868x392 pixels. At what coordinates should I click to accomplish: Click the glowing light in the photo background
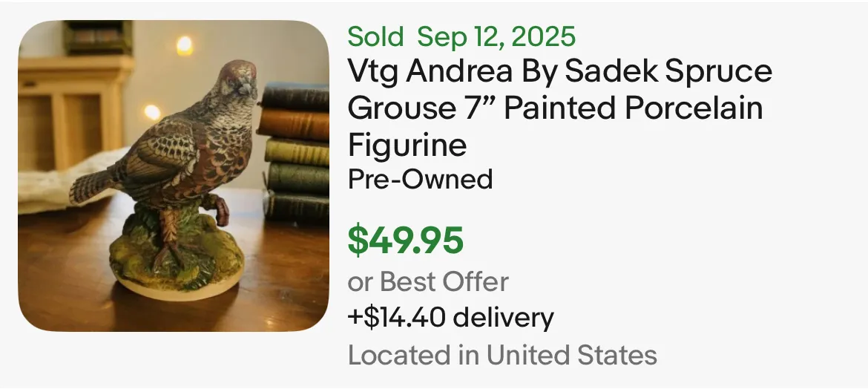pos(183,46)
